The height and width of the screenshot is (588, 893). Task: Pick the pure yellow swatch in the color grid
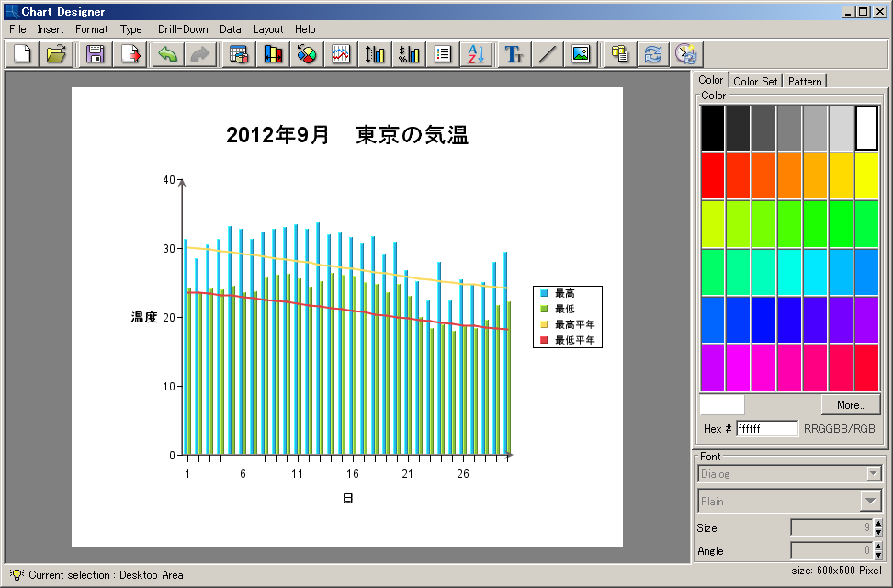(x=866, y=176)
